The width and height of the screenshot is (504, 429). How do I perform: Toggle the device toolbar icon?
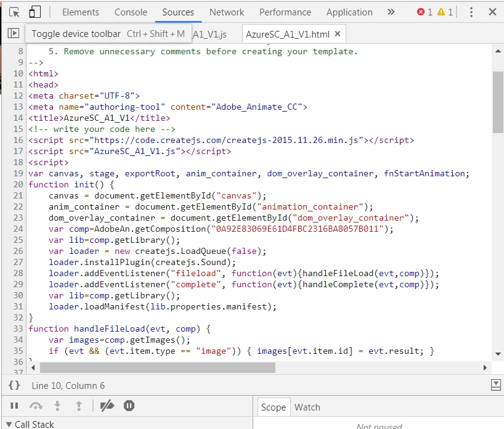(x=35, y=12)
